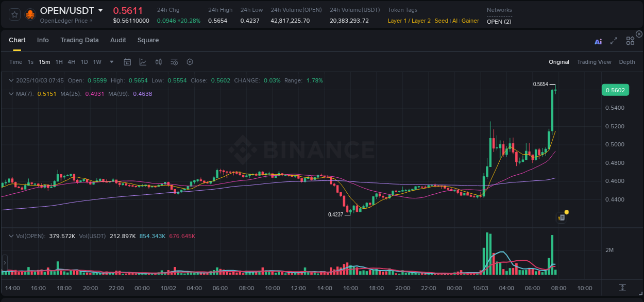Switch to the Depth view
Image resolution: width=644 pixels, height=302 pixels.
point(627,62)
